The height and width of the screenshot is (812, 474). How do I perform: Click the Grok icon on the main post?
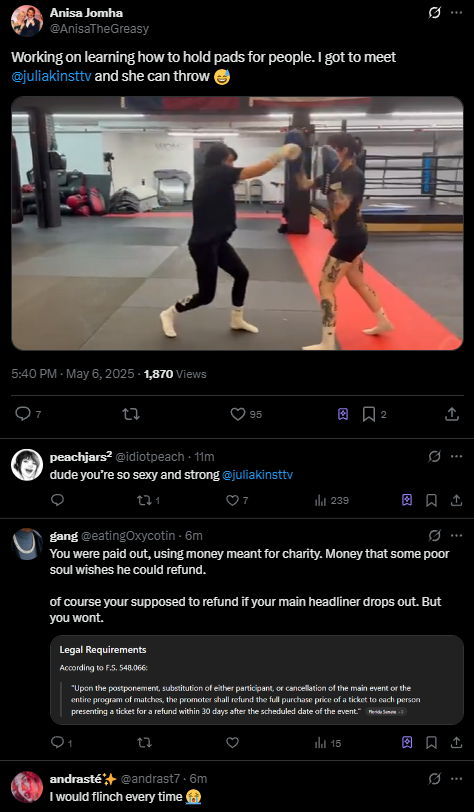[434, 13]
